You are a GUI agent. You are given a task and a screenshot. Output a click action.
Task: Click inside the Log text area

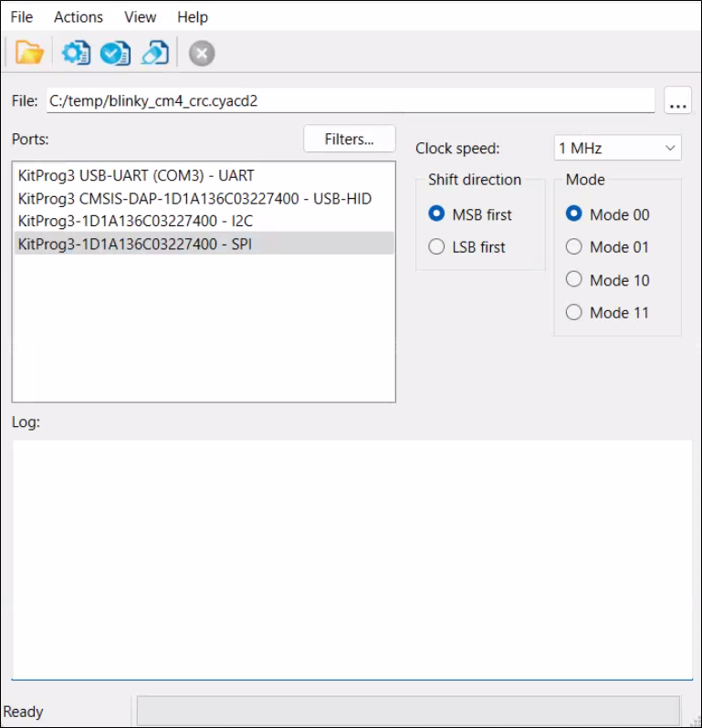(x=352, y=559)
